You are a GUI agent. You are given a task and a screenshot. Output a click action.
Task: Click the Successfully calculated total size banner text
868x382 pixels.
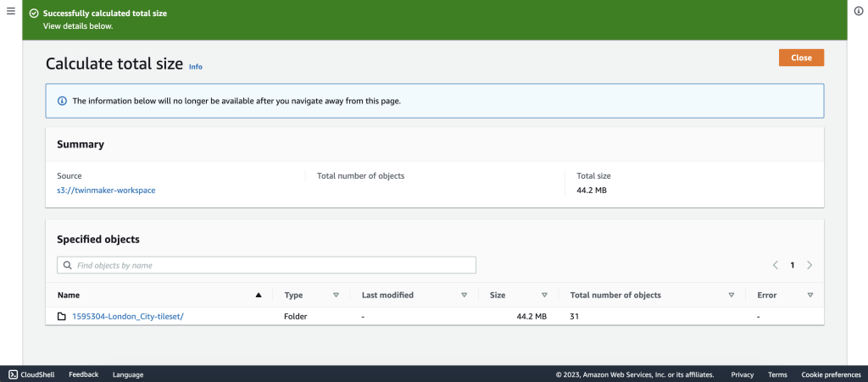click(x=105, y=14)
